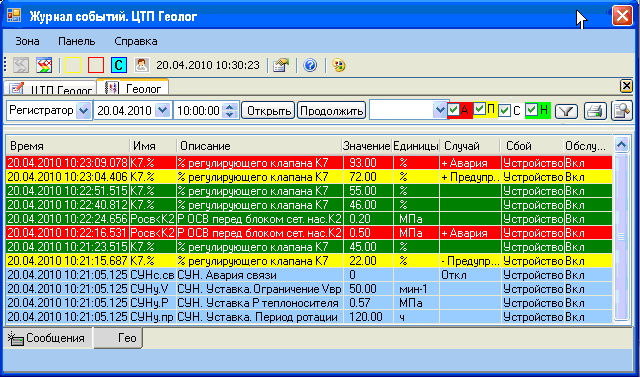640x377 pixels.
Task: Select the СУН. Уставка Р теплоносителя row
Action: pyautogui.click(x=309, y=303)
